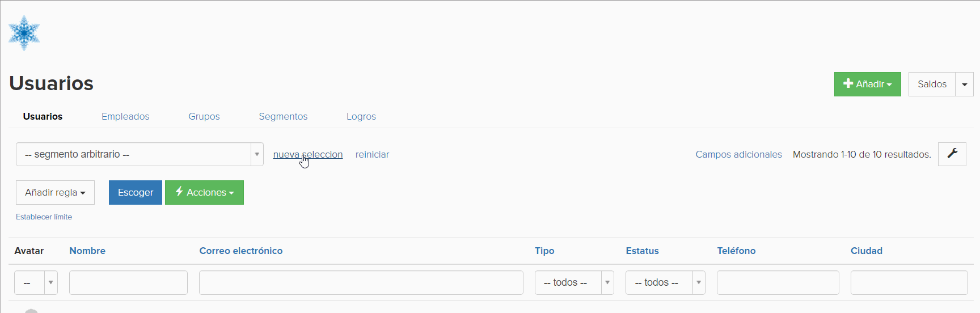Click the green Añadir plus button
The height and width of the screenshot is (313, 980).
867,84
